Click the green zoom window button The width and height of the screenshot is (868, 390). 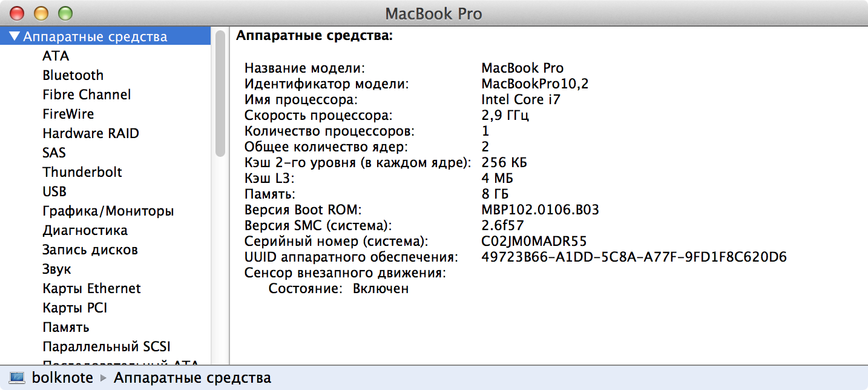click(64, 13)
